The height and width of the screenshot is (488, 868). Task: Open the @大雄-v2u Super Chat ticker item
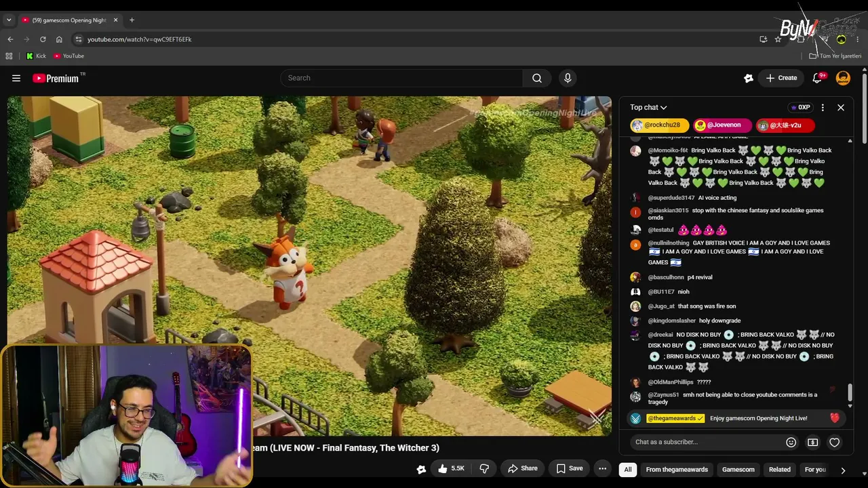click(785, 125)
